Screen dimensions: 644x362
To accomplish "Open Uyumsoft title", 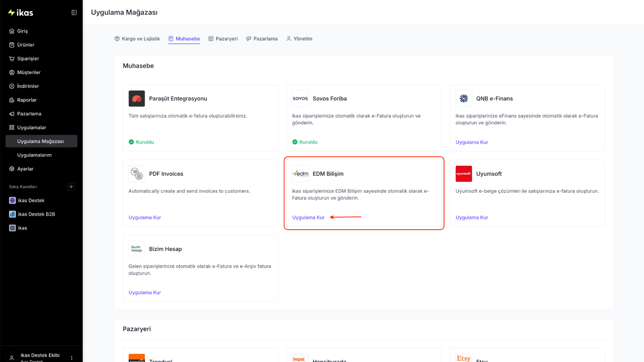I will (x=489, y=174).
